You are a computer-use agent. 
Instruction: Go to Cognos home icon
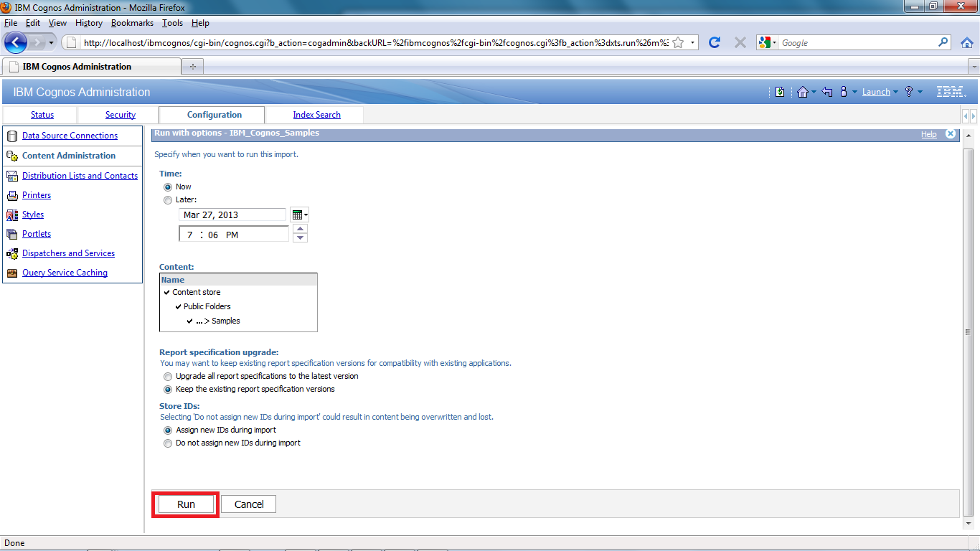click(802, 92)
